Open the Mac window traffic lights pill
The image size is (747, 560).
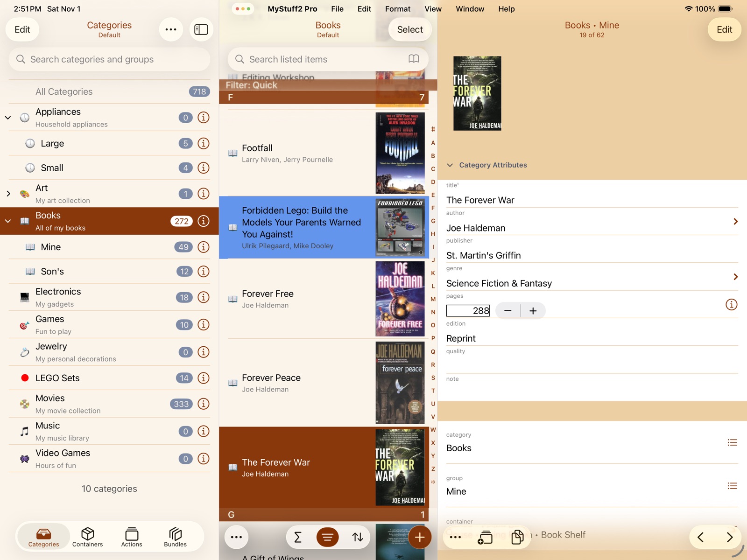point(243,9)
